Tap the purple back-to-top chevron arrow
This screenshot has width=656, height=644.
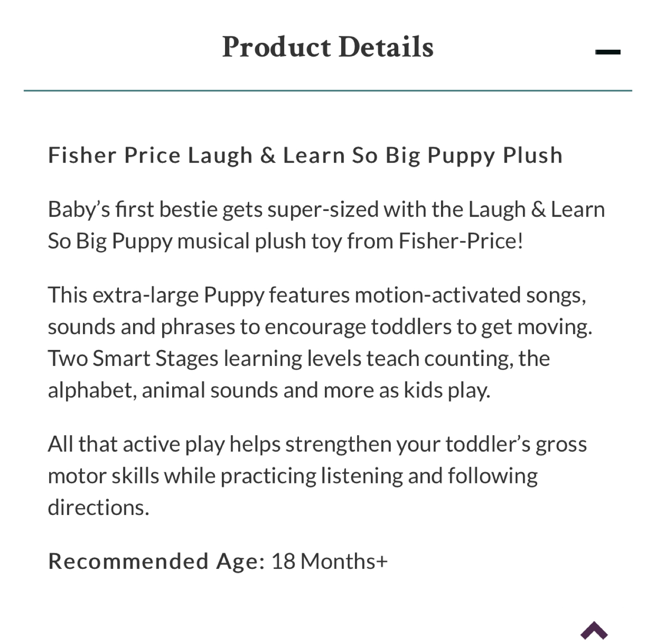click(x=594, y=630)
